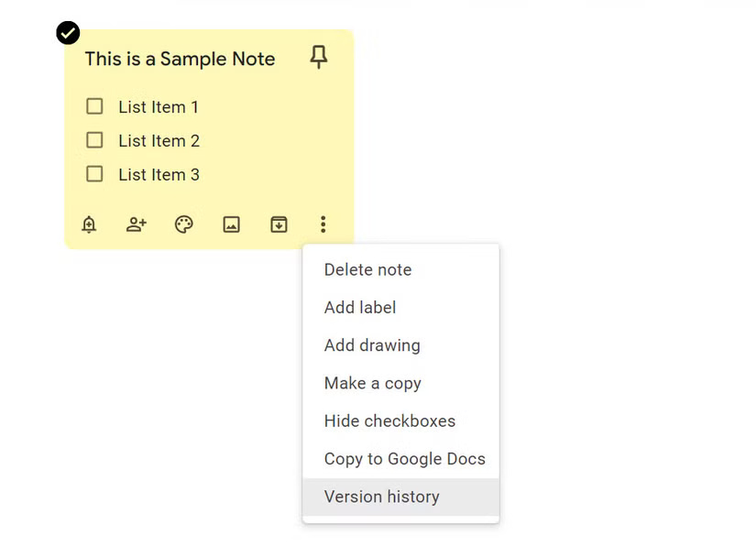This screenshot has width=756, height=546.
Task: Deselect the note via the checkmark badge
Action: pos(67,33)
